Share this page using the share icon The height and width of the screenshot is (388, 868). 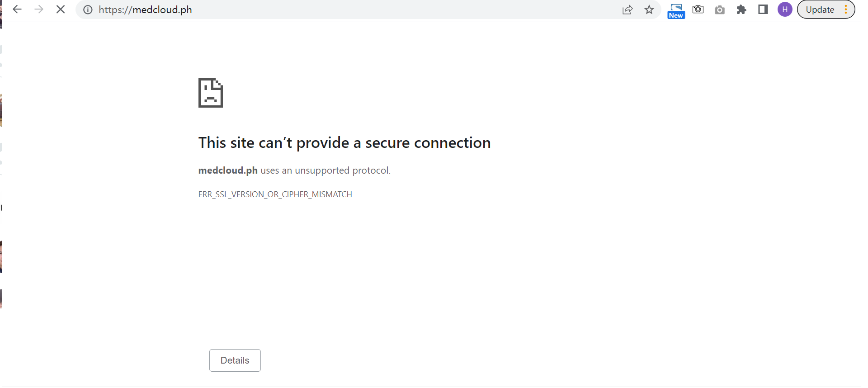[x=627, y=10]
